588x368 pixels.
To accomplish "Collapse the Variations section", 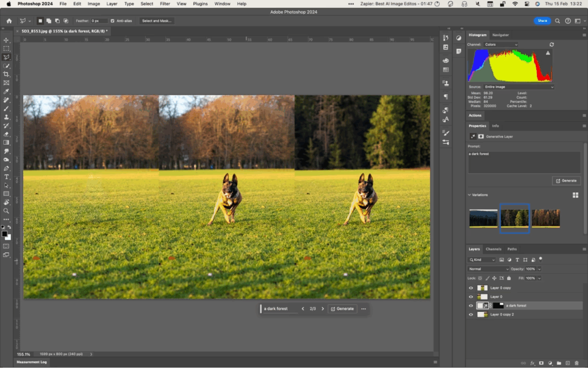I will 469,195.
